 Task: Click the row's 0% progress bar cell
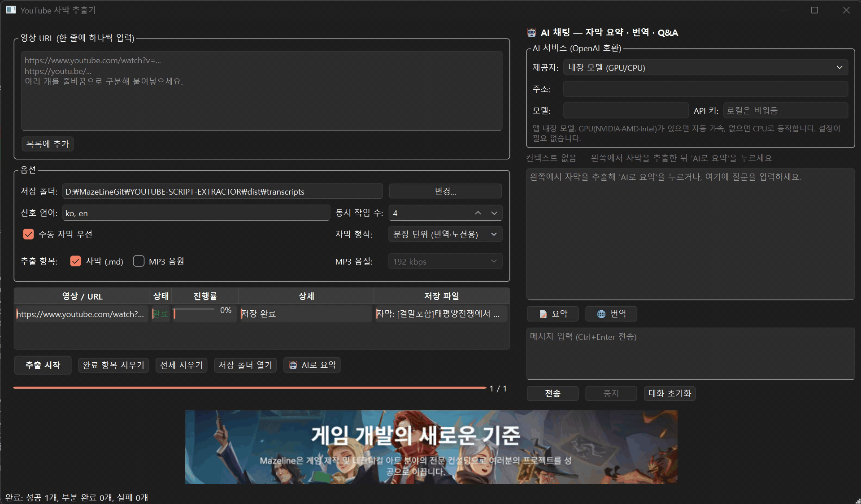click(x=204, y=314)
